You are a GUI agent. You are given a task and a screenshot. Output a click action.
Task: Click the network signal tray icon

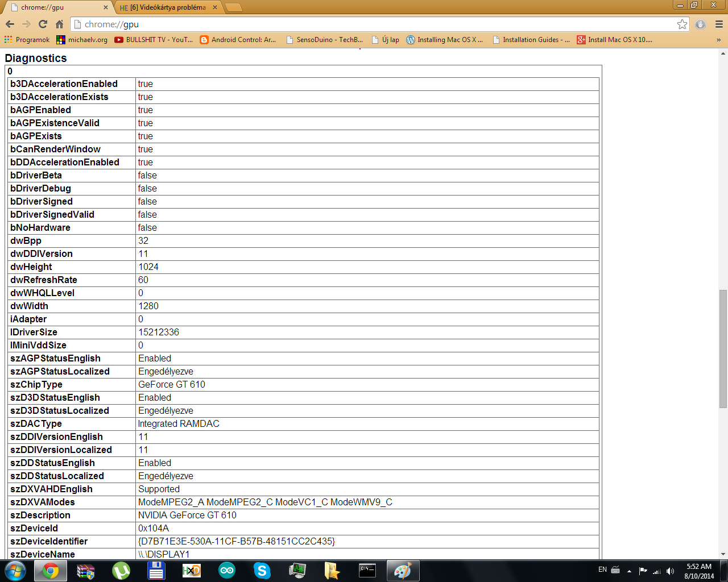[657, 571]
